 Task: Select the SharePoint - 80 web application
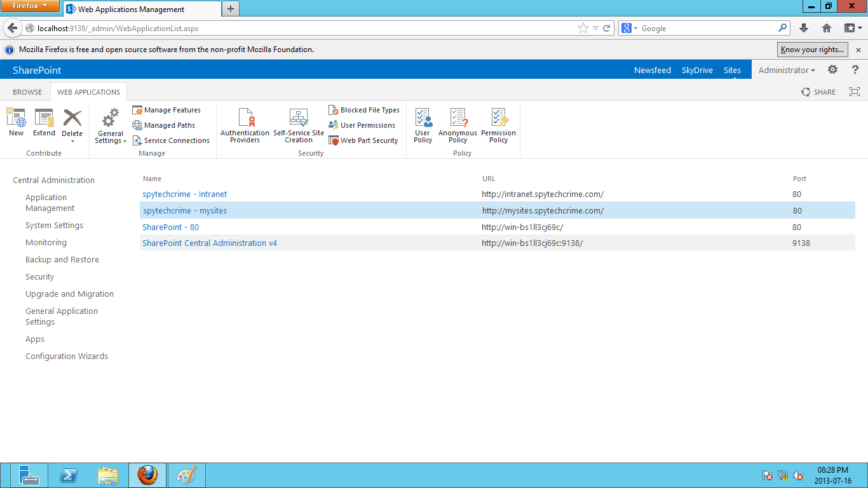coord(171,227)
